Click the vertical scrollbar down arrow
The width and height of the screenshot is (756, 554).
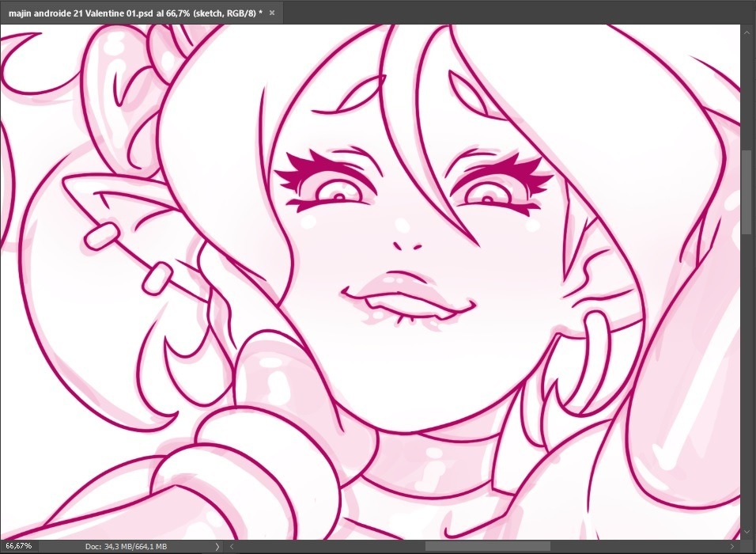(747, 533)
